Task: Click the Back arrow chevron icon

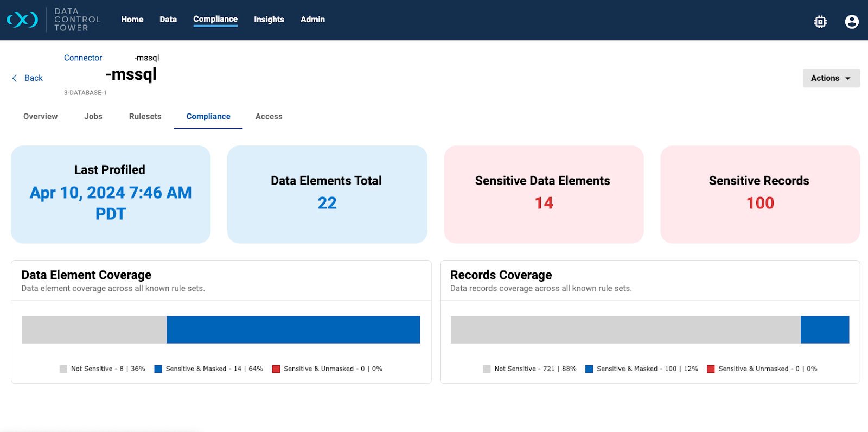Action: coord(15,78)
